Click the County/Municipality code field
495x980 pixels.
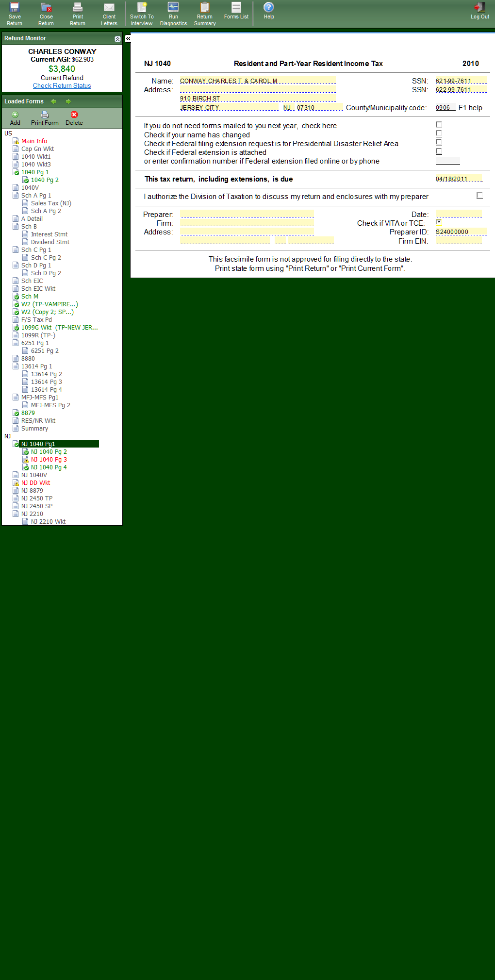click(445, 108)
